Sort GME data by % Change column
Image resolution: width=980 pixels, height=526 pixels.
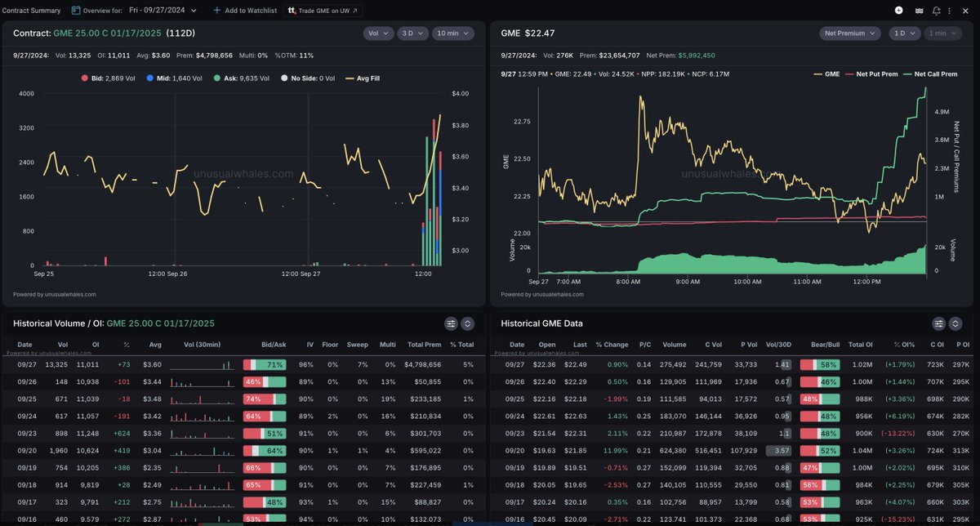click(611, 345)
